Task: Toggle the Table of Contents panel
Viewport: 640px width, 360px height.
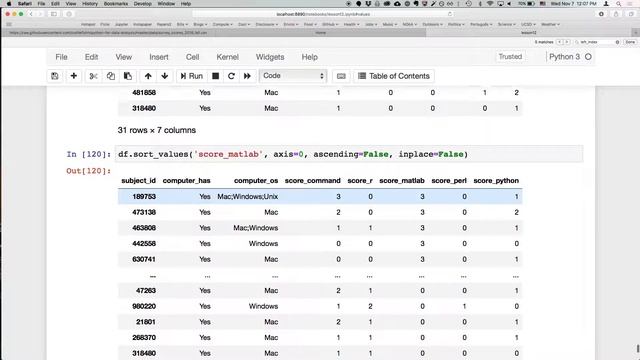Action: point(394,76)
